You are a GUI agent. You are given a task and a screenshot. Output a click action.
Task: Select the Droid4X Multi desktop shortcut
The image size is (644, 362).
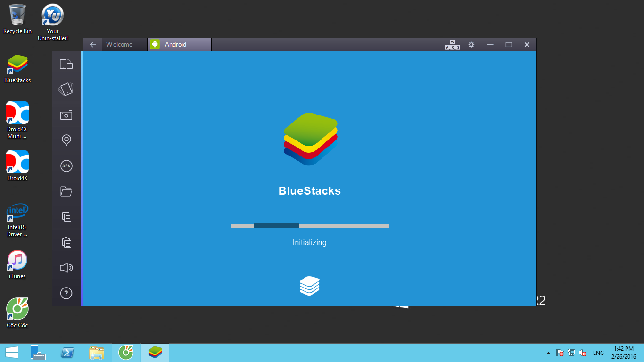pos(17,120)
